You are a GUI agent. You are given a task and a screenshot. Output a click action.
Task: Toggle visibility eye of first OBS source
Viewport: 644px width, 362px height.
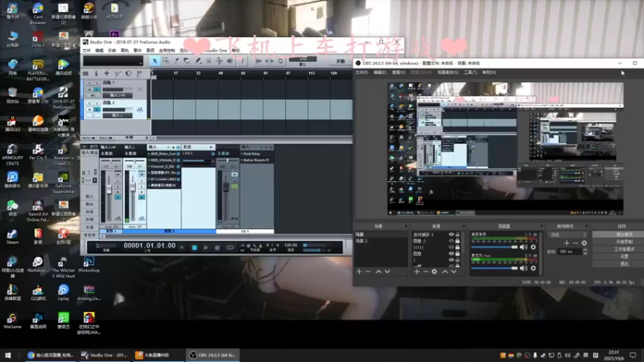[x=451, y=235]
